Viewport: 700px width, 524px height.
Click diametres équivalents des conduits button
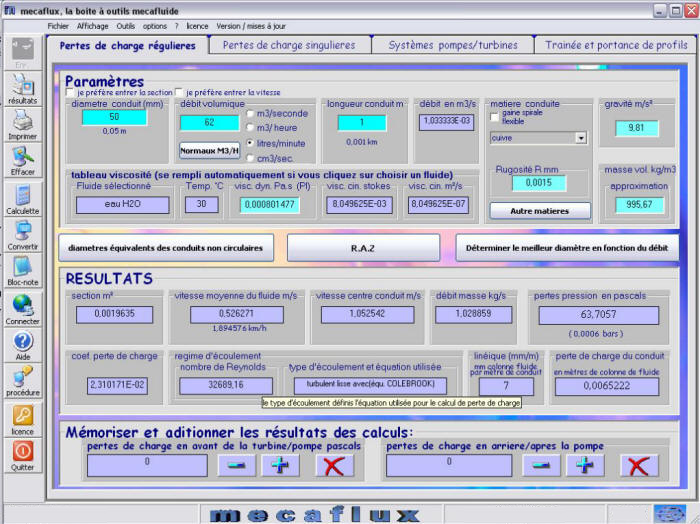(166, 248)
